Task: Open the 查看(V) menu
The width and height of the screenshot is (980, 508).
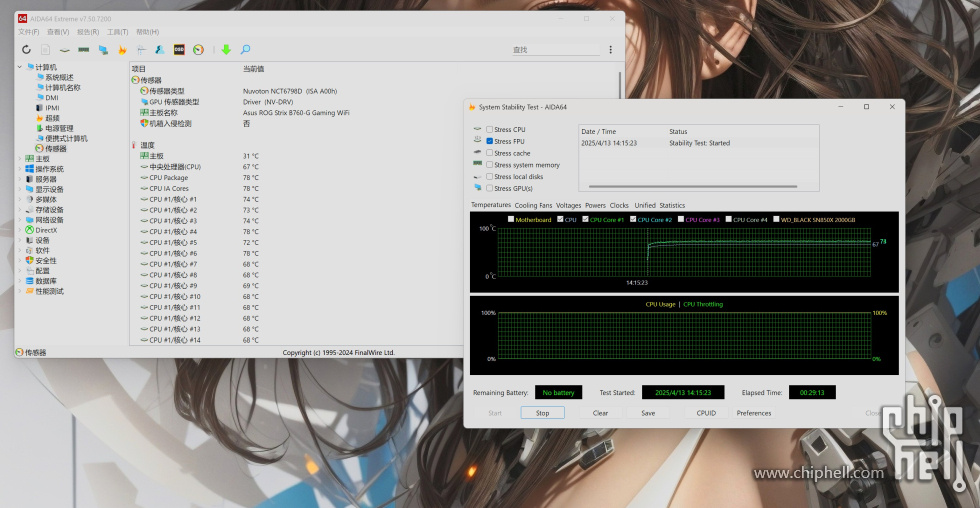Action: pos(58,32)
